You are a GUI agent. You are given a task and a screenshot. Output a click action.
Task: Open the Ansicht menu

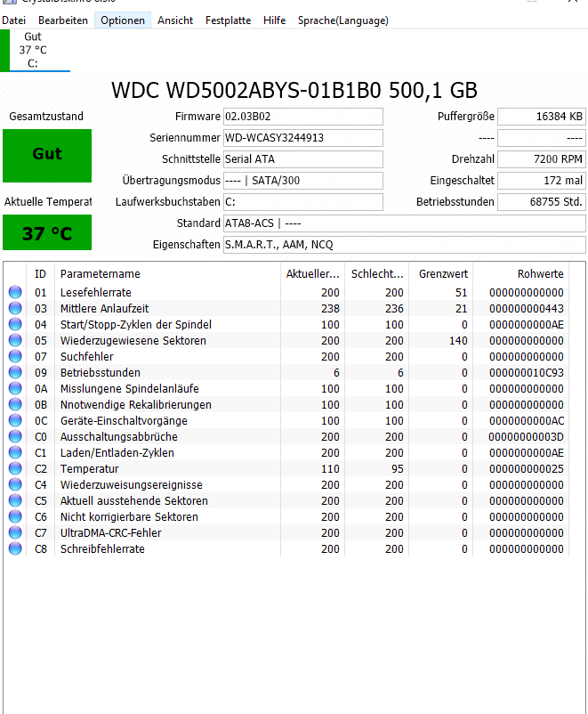pyautogui.click(x=175, y=20)
